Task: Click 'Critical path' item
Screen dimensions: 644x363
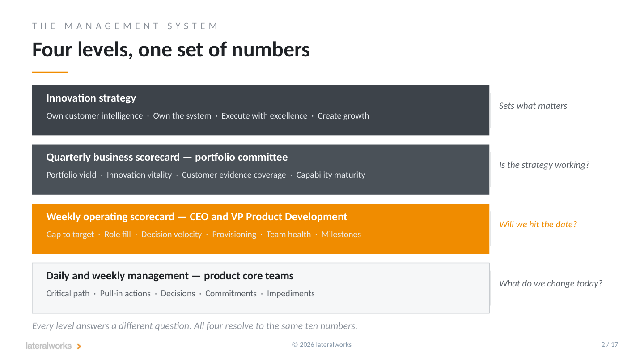Action: [68, 294]
